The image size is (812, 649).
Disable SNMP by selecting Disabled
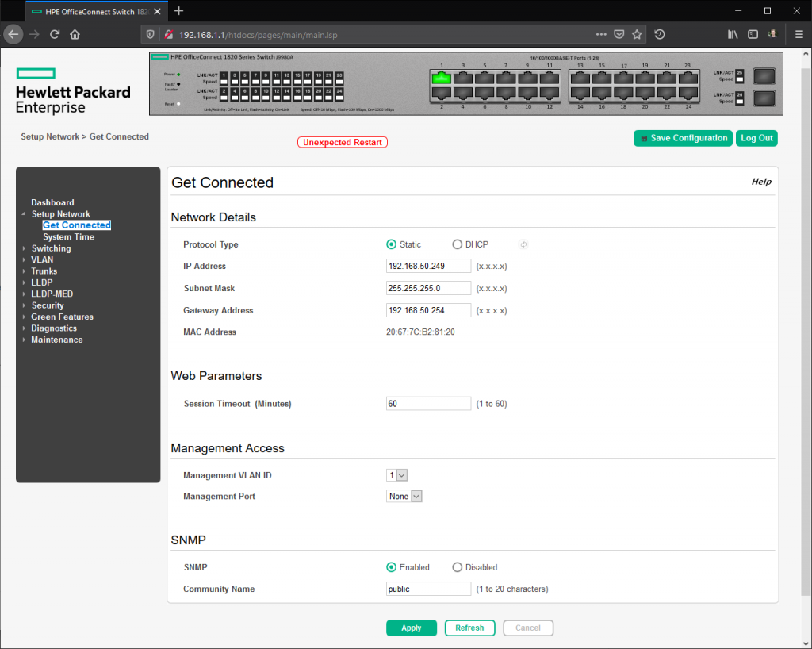(458, 567)
